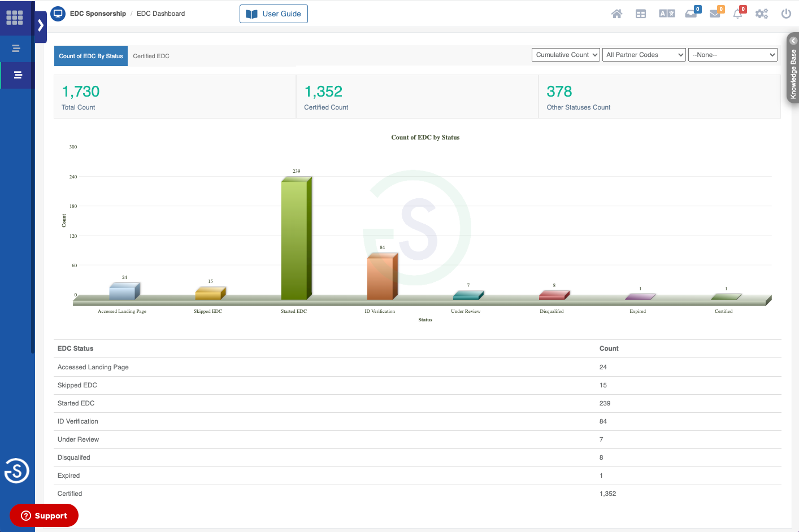The width and height of the screenshot is (799, 532).
Task: Select the Expired table row
Action: [x=418, y=476]
